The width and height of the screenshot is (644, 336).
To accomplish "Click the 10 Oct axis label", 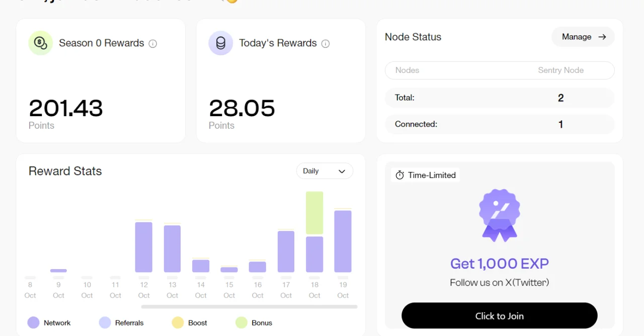I will [x=87, y=290].
